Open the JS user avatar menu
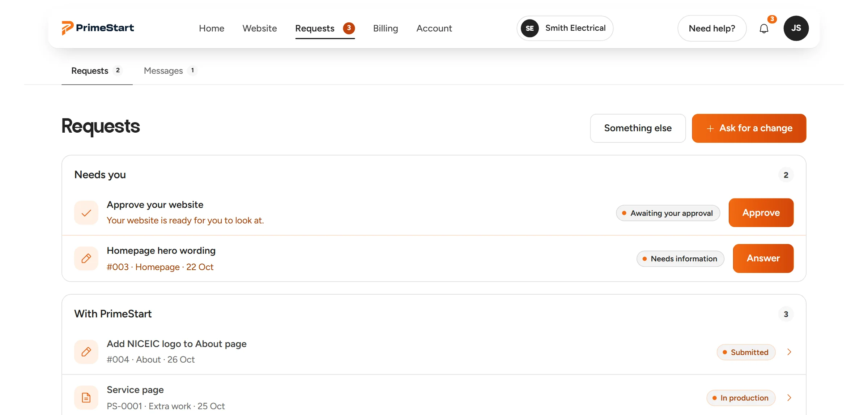The height and width of the screenshot is (415, 868). pos(796,28)
